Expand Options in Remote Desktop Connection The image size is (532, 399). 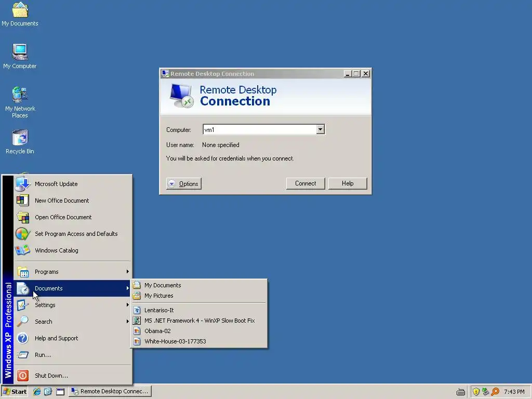pos(184,183)
